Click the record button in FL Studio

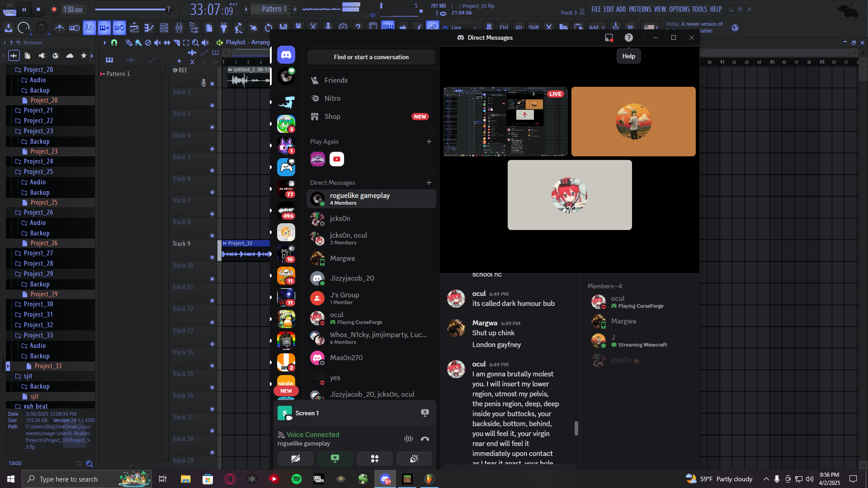tap(54, 9)
